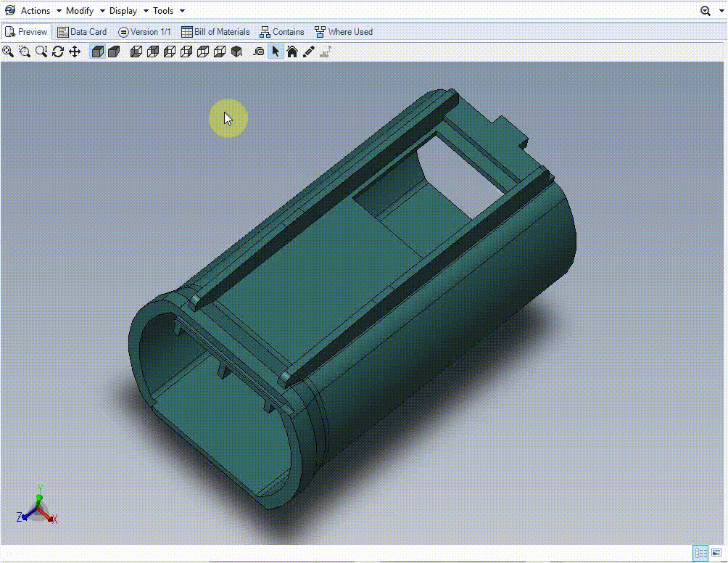This screenshot has width=728, height=563.
Task: Choose the first wireframe cube view orientation
Action: [x=136, y=52]
